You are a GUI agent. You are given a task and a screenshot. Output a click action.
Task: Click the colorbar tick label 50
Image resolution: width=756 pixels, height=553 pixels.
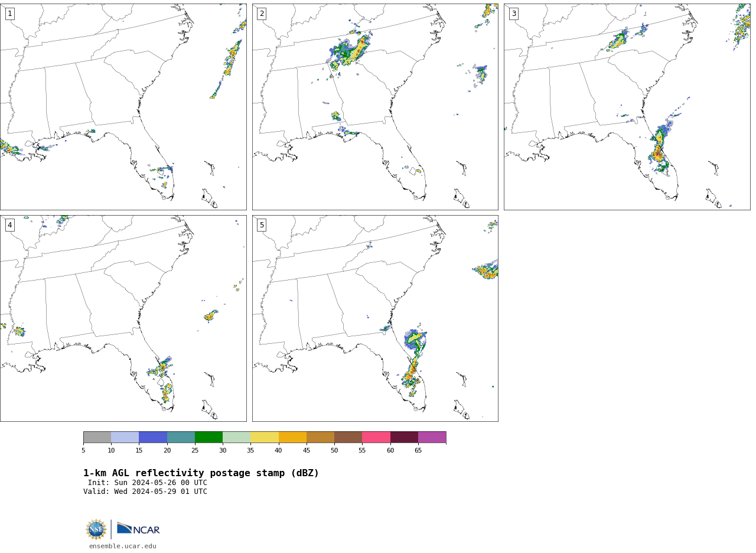[334, 451]
